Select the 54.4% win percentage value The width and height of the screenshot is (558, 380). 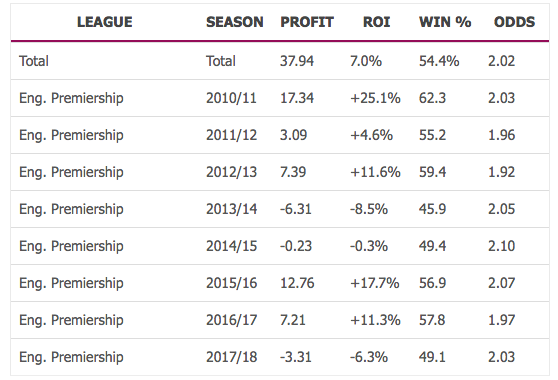tap(439, 61)
